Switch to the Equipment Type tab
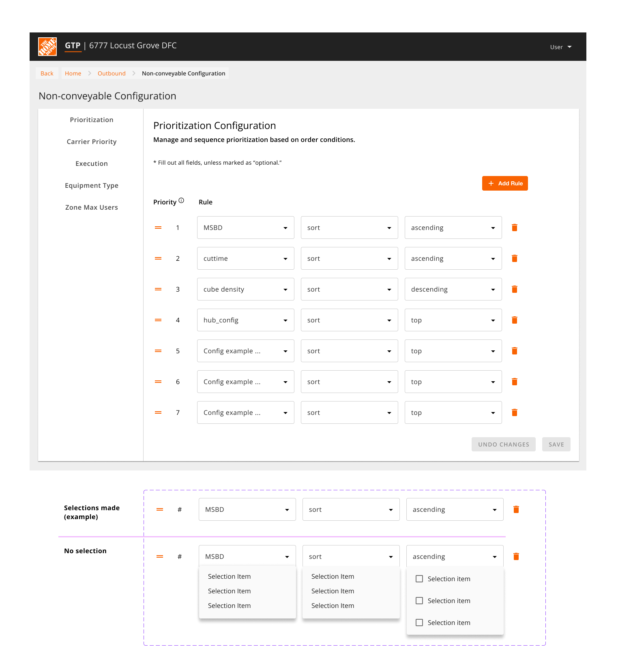Screen dimensions: 618x672 tap(92, 185)
